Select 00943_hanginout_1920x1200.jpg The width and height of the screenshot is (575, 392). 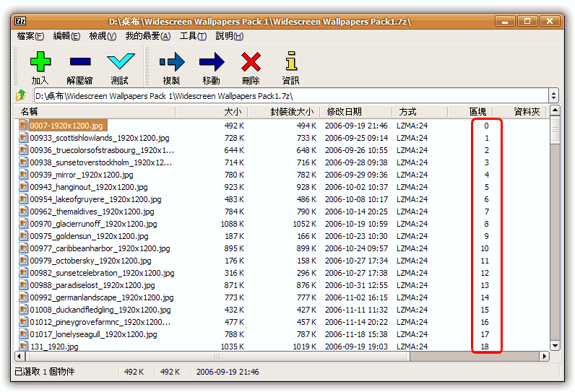(x=89, y=187)
